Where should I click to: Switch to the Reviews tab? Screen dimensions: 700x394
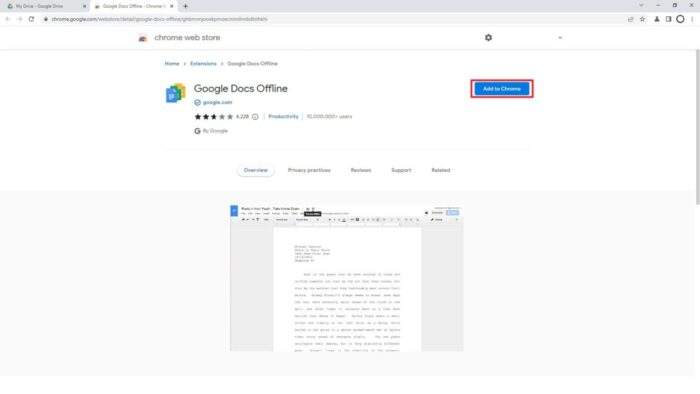tap(361, 170)
